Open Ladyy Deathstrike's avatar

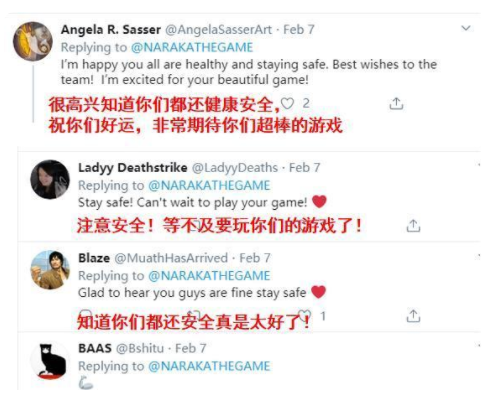[50, 179]
